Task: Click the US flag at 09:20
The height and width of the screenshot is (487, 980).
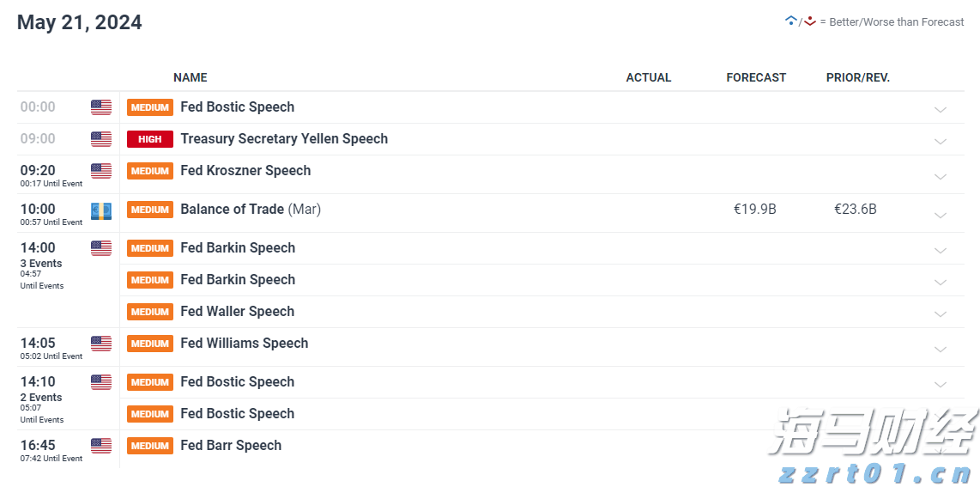Action: pos(101,171)
